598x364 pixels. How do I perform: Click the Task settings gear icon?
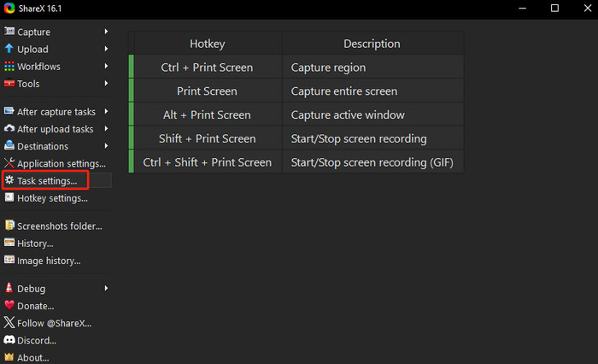click(x=9, y=180)
